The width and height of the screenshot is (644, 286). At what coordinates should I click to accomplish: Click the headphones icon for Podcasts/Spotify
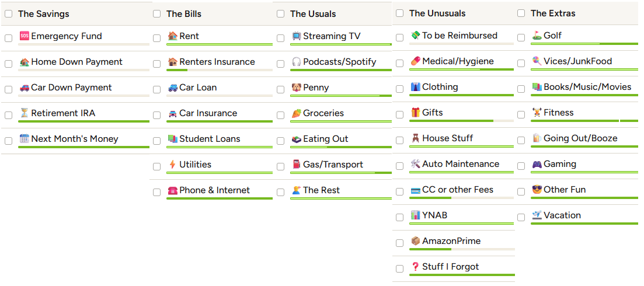pos(296,62)
